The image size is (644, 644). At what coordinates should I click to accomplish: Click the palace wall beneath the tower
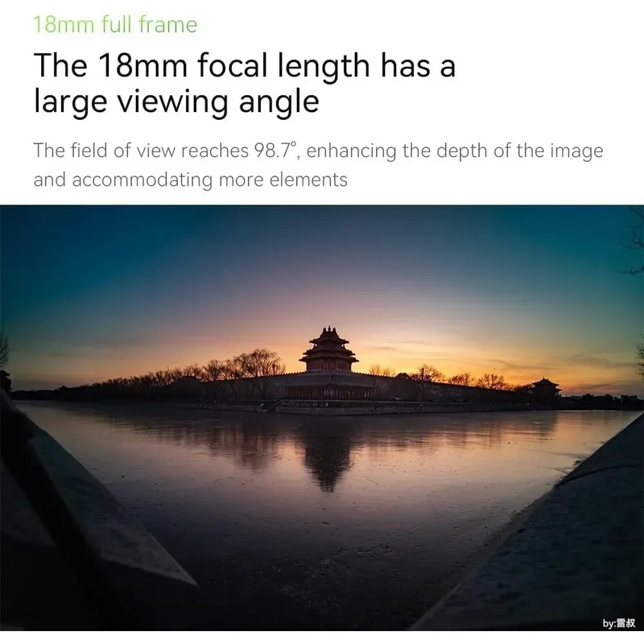click(x=328, y=386)
